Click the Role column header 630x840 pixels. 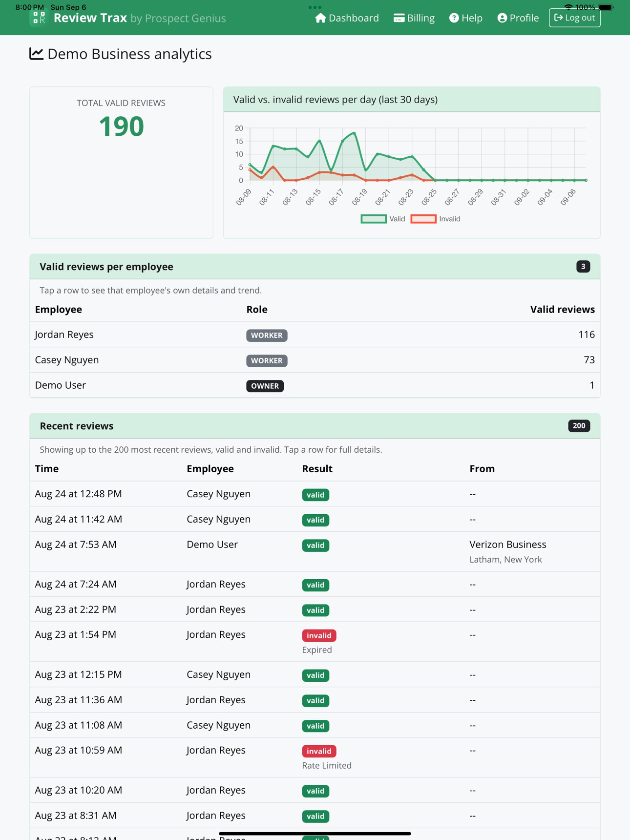(257, 310)
